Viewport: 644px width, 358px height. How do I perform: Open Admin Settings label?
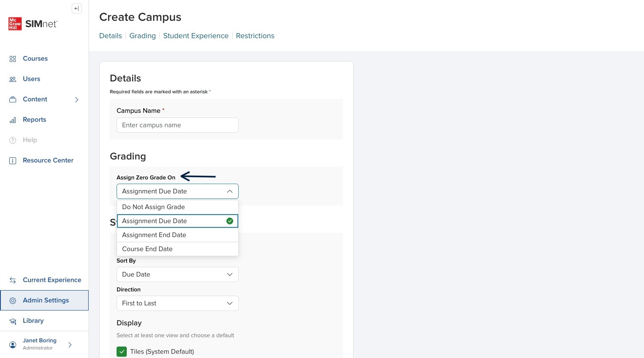46,300
